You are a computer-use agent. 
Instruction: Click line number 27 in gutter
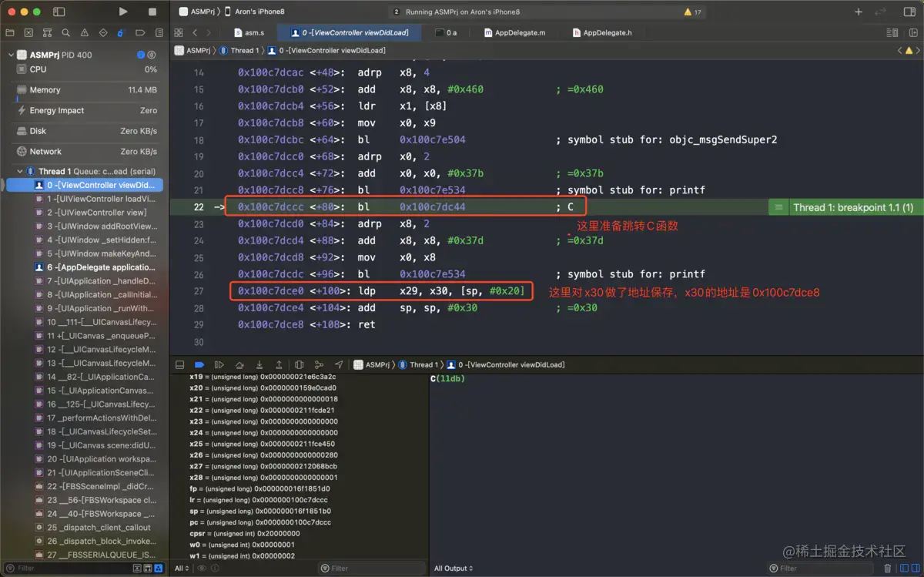click(199, 291)
